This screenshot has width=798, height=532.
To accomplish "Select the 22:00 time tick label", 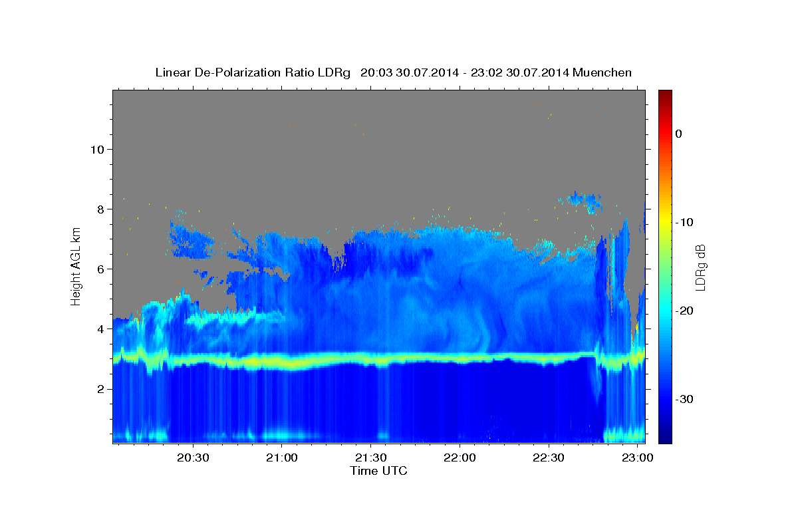I will (x=460, y=458).
